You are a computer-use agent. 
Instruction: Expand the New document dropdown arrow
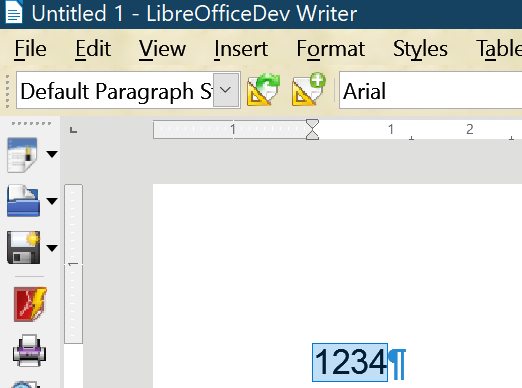tap(52, 154)
